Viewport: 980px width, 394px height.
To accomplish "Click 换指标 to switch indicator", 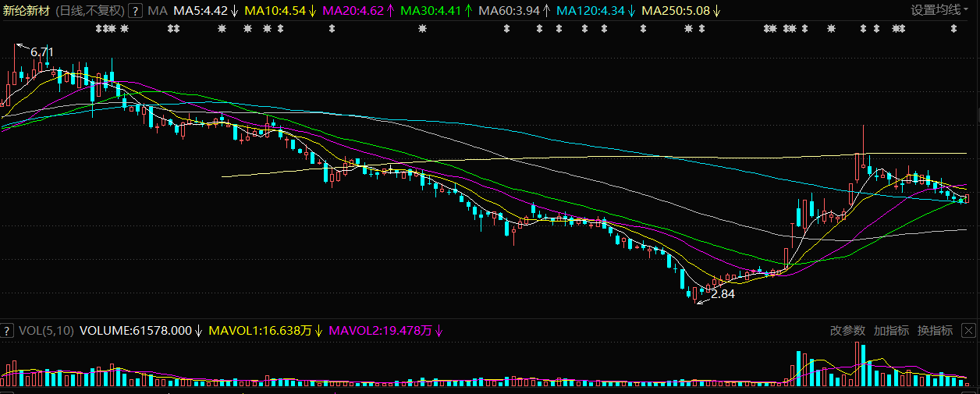I will pyautogui.click(x=935, y=331).
